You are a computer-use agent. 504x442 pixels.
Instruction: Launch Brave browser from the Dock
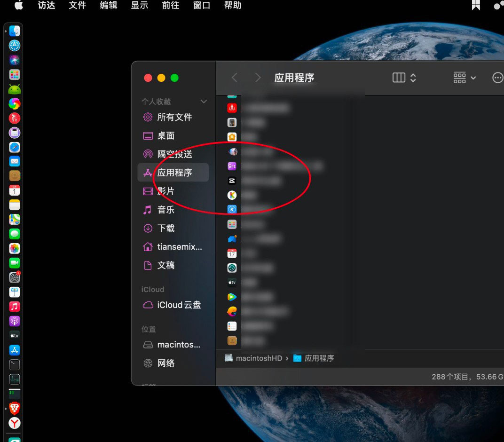[x=14, y=409]
